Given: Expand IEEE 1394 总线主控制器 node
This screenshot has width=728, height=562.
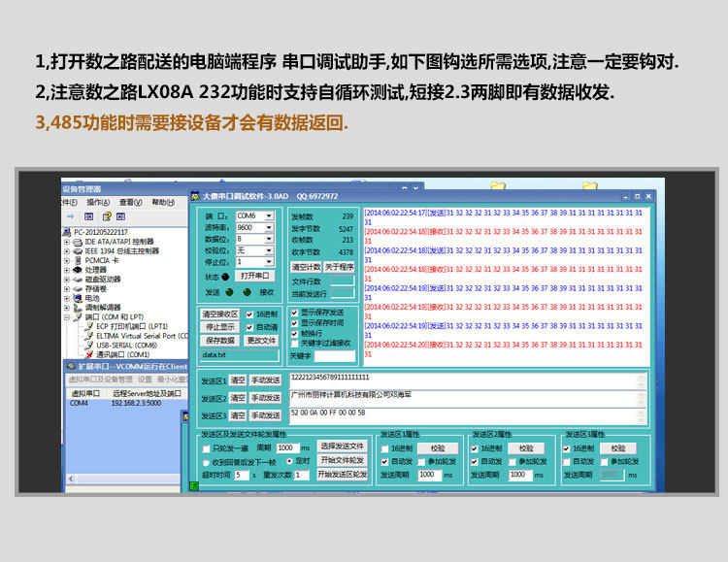Looking at the screenshot, I should pyautogui.click(x=67, y=251).
